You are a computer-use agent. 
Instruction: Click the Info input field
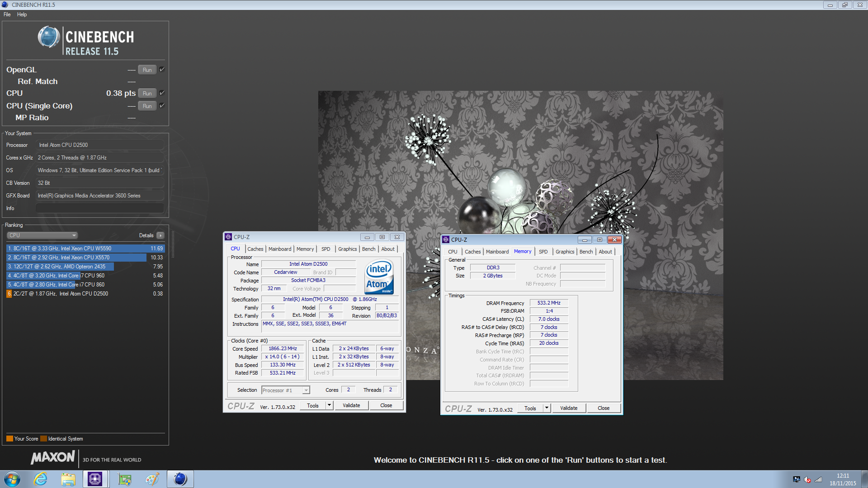click(x=99, y=208)
